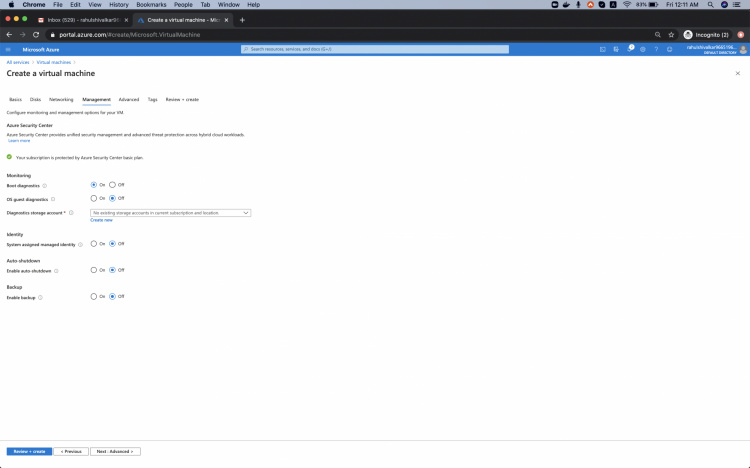Select the Management tab
Screen dimensions: 750x468
pyautogui.click(x=96, y=100)
